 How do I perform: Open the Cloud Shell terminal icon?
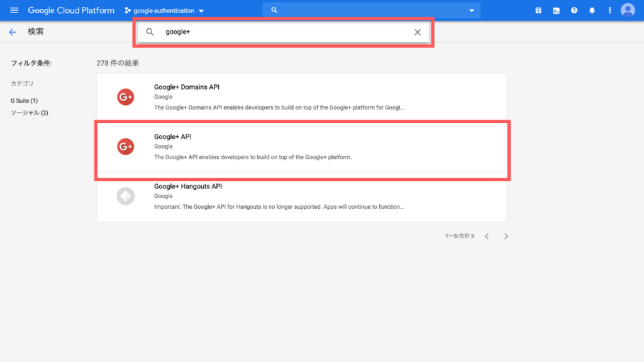pyautogui.click(x=556, y=10)
